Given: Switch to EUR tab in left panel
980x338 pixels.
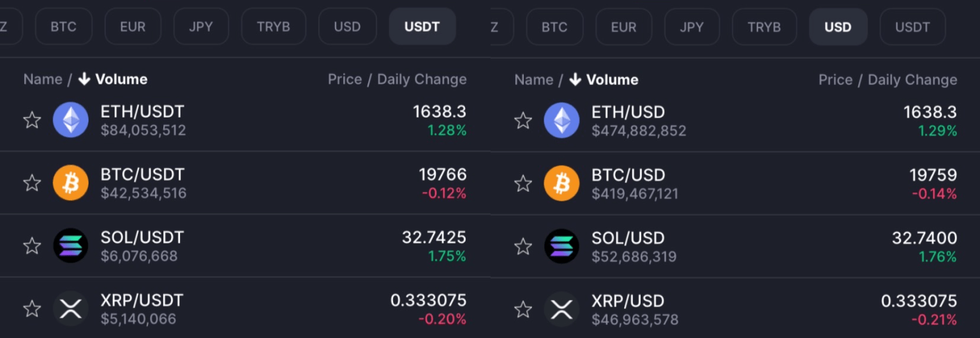Looking at the screenshot, I should [x=133, y=27].
